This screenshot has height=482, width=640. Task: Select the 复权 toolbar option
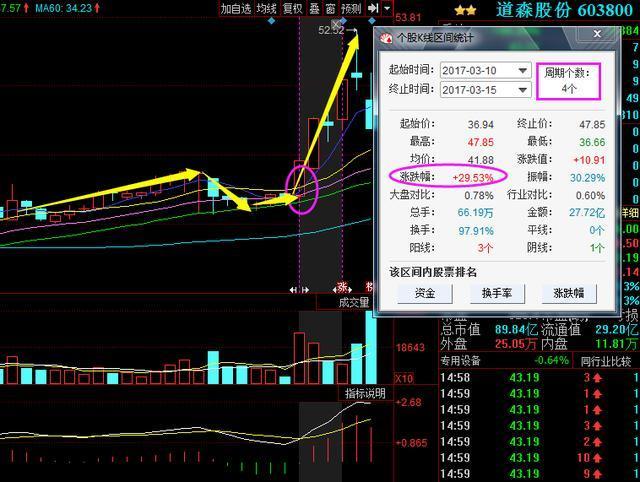(x=292, y=8)
